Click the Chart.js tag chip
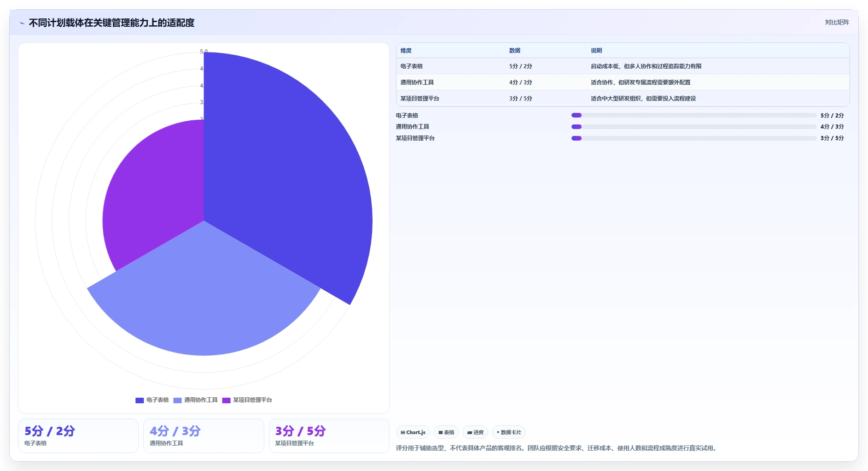Image resolution: width=868 pixels, height=471 pixels. click(413, 432)
